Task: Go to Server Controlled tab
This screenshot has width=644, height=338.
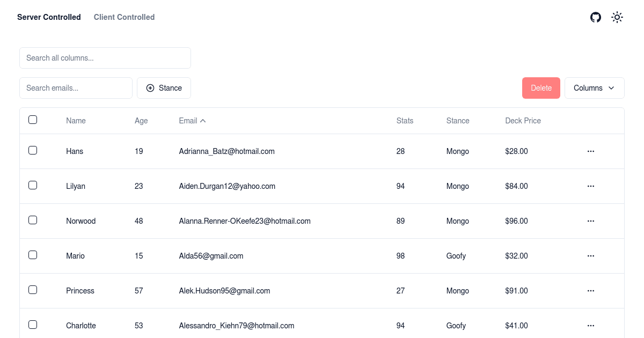Action: (49, 17)
